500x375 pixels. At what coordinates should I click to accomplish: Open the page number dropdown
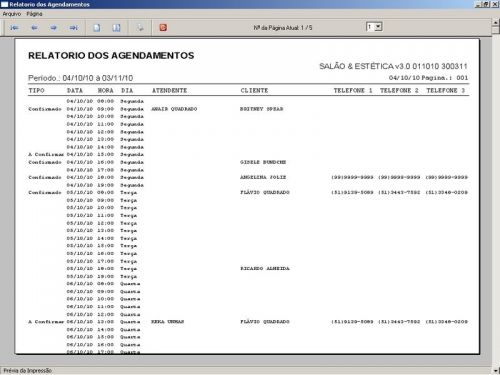point(378,27)
